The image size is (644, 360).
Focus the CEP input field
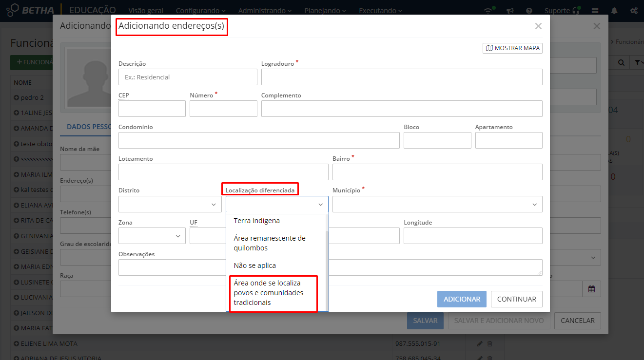point(152,109)
